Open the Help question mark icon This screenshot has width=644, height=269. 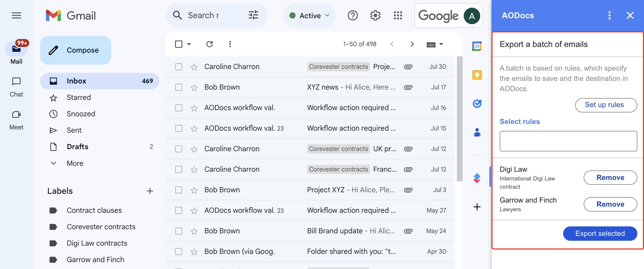click(x=353, y=16)
